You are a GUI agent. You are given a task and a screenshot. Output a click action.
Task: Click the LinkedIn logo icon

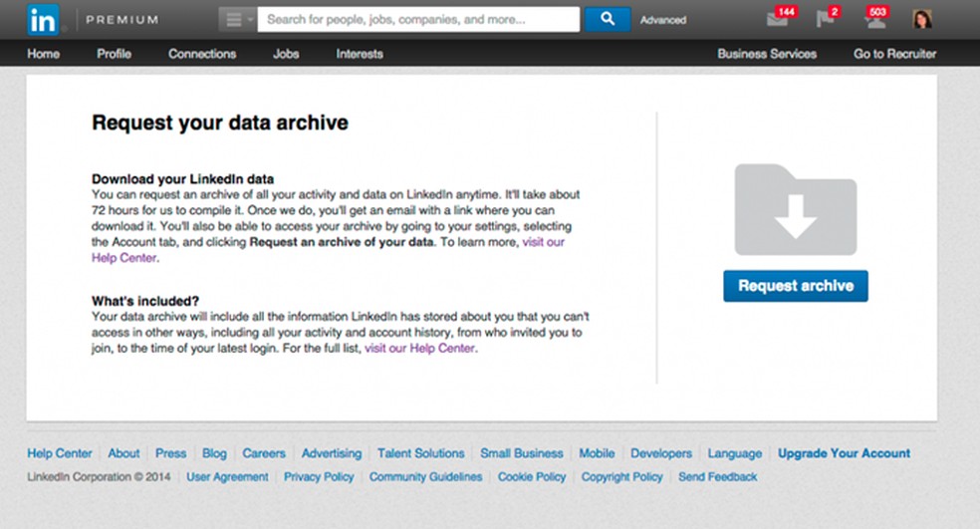(x=43, y=20)
